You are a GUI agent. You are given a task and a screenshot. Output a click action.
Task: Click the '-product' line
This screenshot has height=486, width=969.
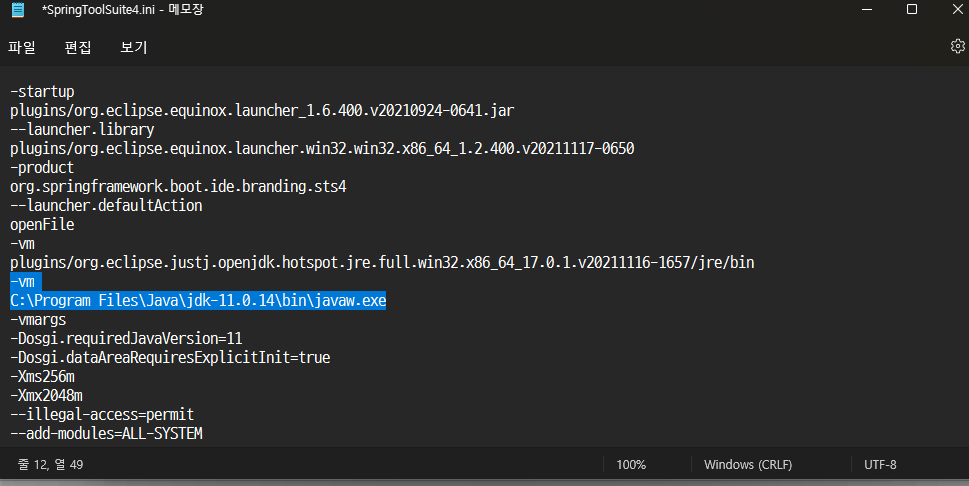tap(42, 168)
